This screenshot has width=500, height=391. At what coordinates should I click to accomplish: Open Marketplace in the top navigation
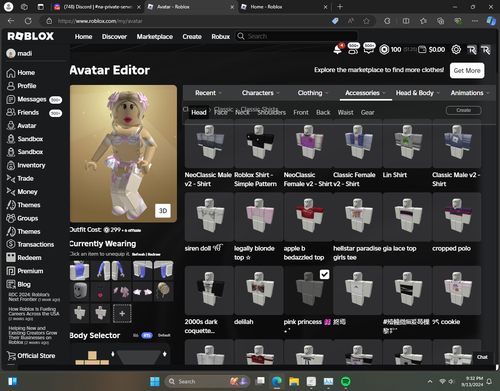coord(155,36)
